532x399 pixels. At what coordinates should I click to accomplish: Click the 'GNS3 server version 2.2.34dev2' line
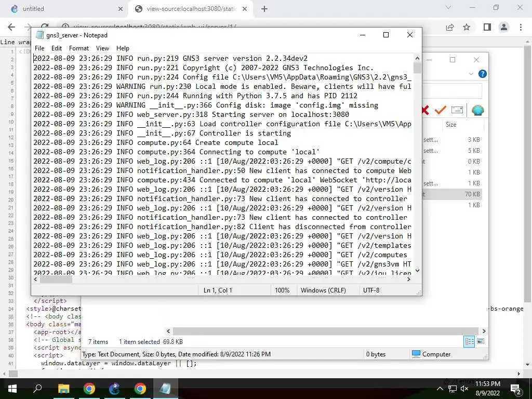[x=170, y=58]
